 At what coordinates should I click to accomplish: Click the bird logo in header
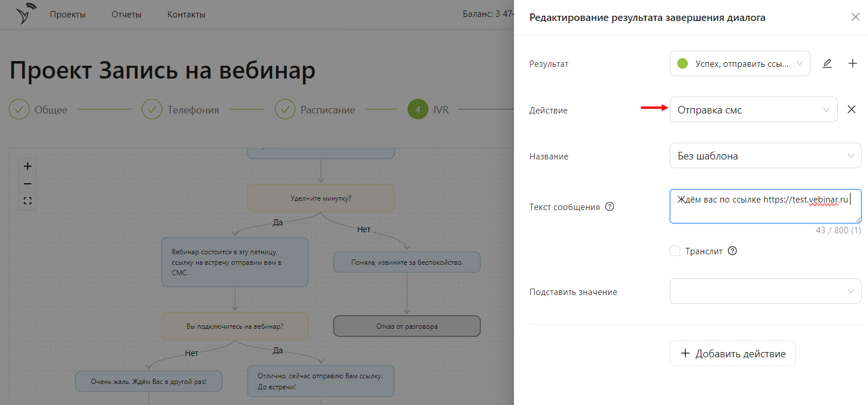coord(26,14)
